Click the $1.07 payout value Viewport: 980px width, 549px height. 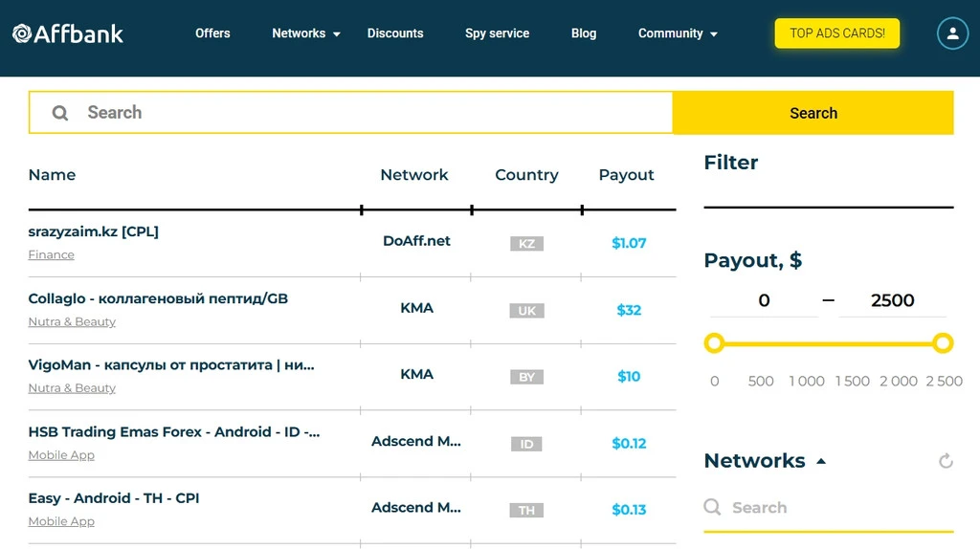629,243
